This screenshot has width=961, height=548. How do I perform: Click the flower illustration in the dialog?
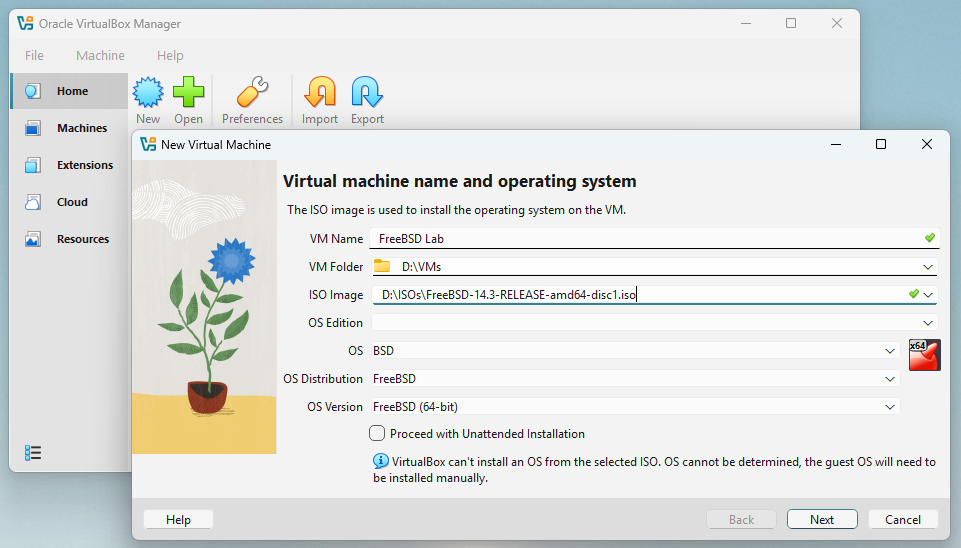click(x=204, y=307)
